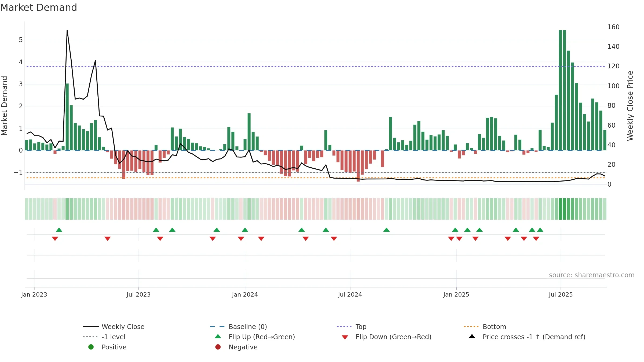644x362 pixels.
Task: Click the Jan 2025 x-axis label
Action: 456,295
